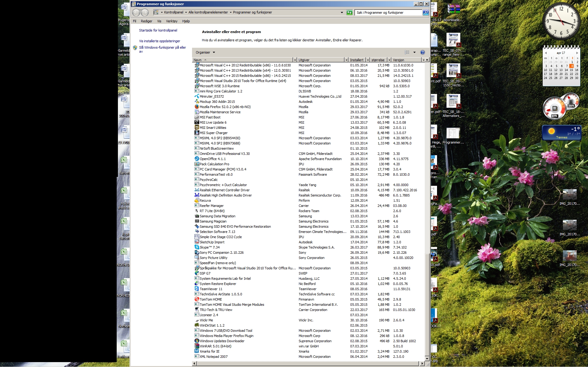Click Startside for kontrollpanel link
This screenshot has height=367, width=588.
click(x=158, y=30)
